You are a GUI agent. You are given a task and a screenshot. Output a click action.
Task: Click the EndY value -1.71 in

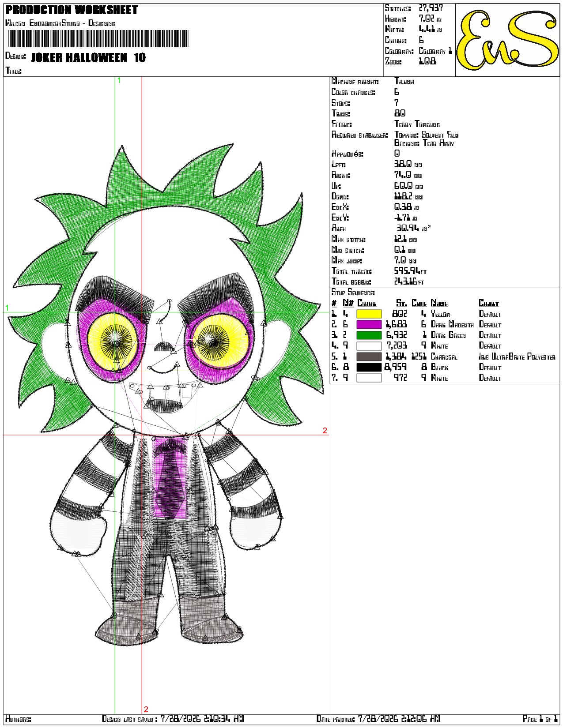[x=405, y=218]
